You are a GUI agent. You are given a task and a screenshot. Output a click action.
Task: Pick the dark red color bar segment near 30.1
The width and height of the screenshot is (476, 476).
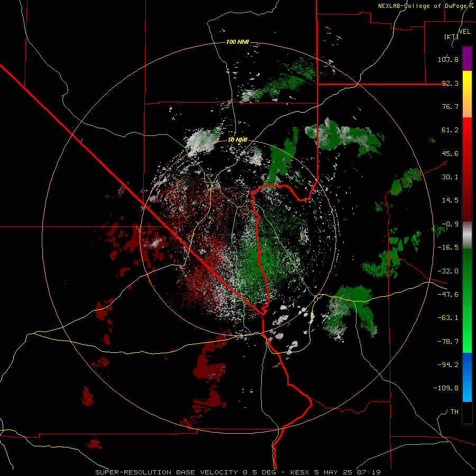tap(467, 177)
